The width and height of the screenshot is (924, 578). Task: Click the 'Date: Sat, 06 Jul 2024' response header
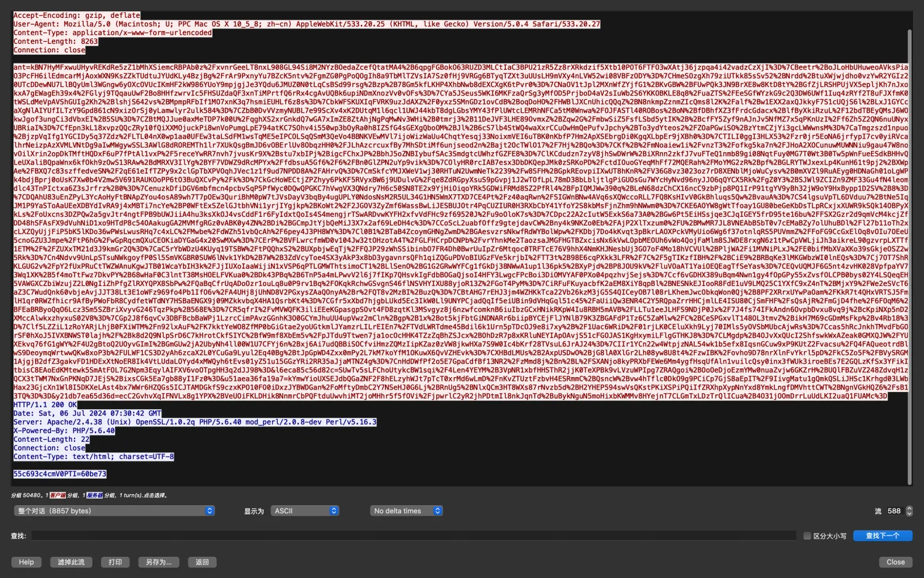(x=87, y=413)
